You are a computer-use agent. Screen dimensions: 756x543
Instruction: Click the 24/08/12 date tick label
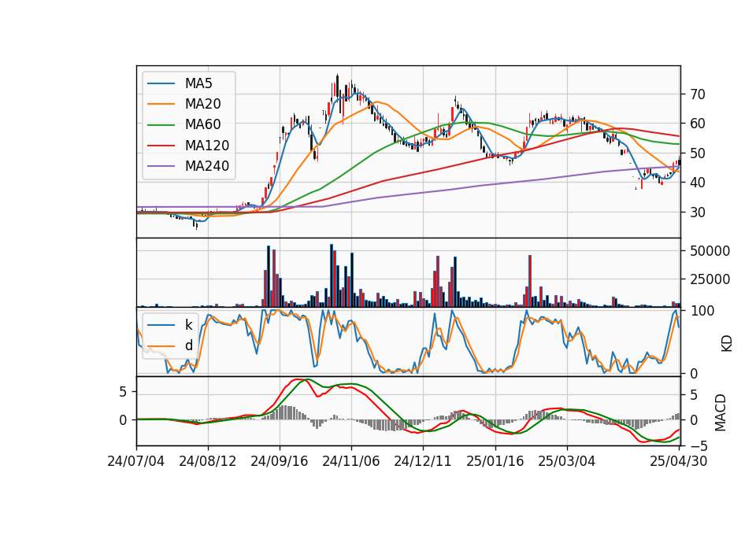coord(208,462)
